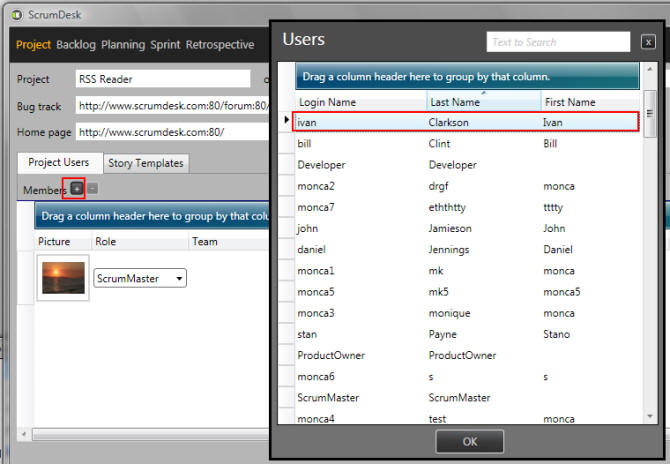Select the ScrumMaster user row
The width and height of the screenshot is (670, 464).
pyautogui.click(x=467, y=398)
